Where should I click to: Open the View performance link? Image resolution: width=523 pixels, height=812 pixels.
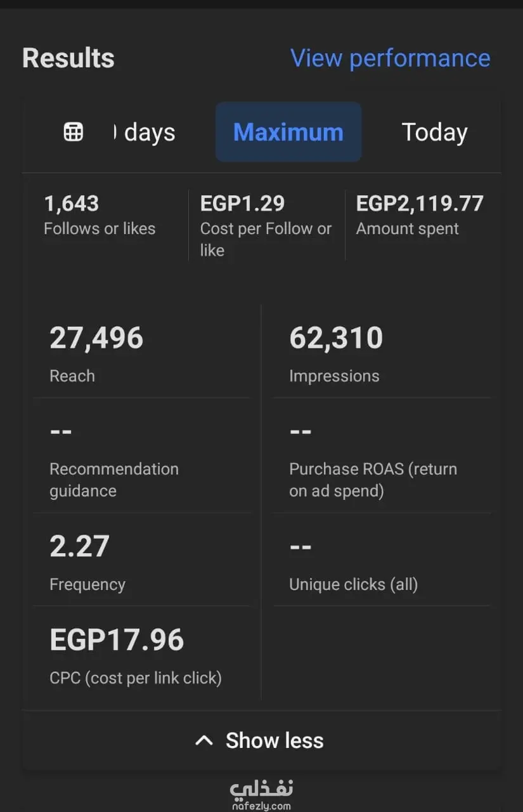coord(390,58)
